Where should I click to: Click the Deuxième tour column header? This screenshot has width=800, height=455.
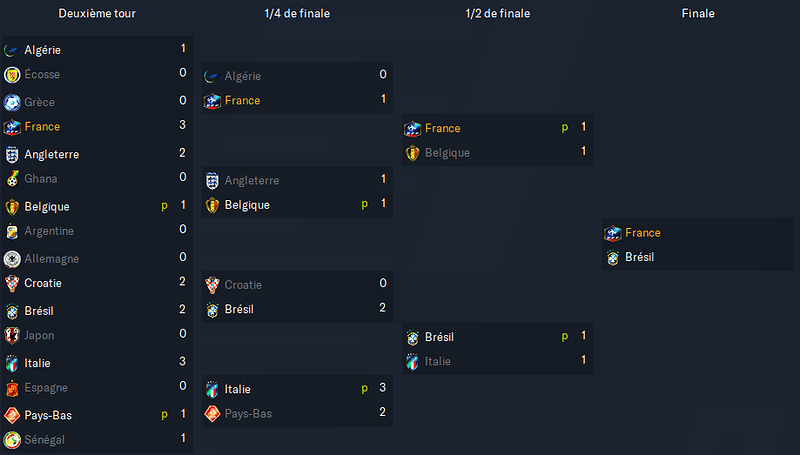click(x=97, y=14)
